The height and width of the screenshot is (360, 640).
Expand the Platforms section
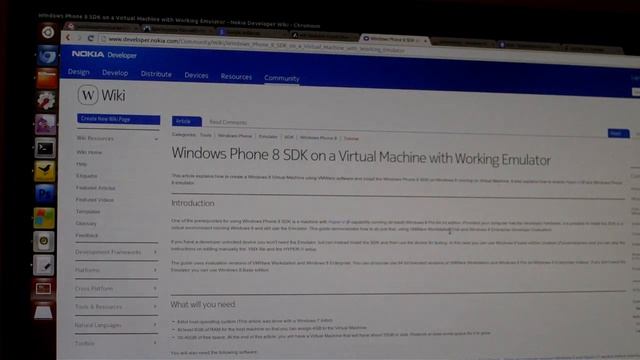[x=116, y=270]
